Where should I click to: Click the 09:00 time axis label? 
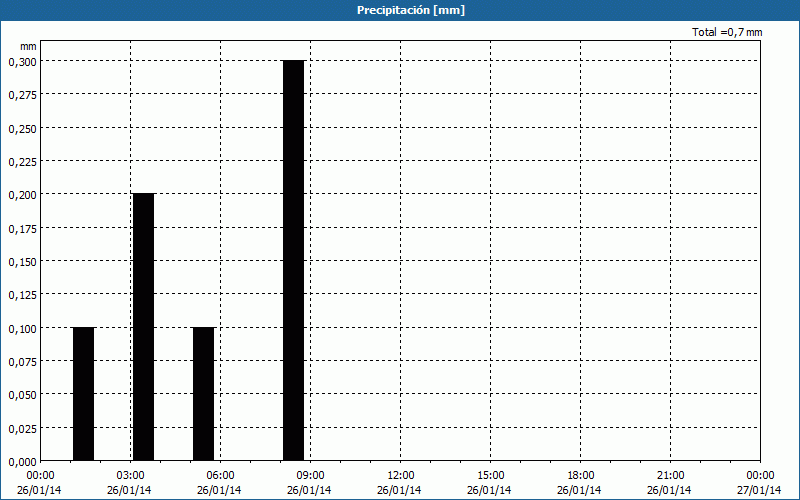click(310, 475)
